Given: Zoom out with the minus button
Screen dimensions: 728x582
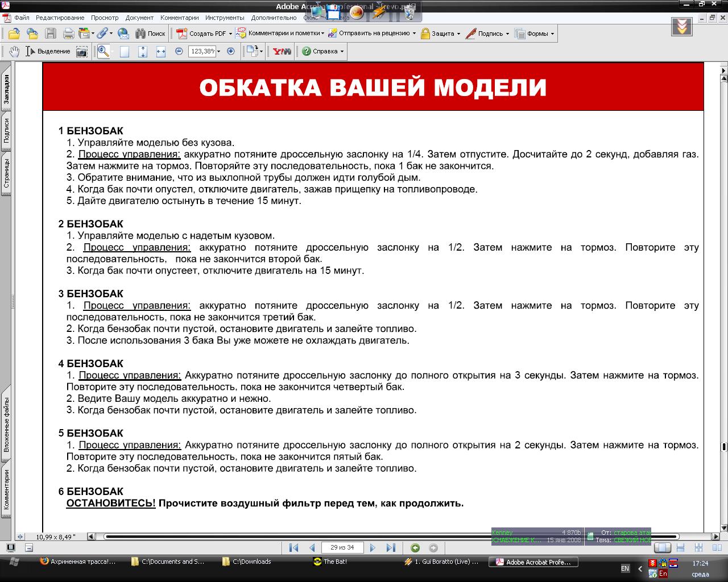Looking at the screenshot, I should pyautogui.click(x=179, y=51).
